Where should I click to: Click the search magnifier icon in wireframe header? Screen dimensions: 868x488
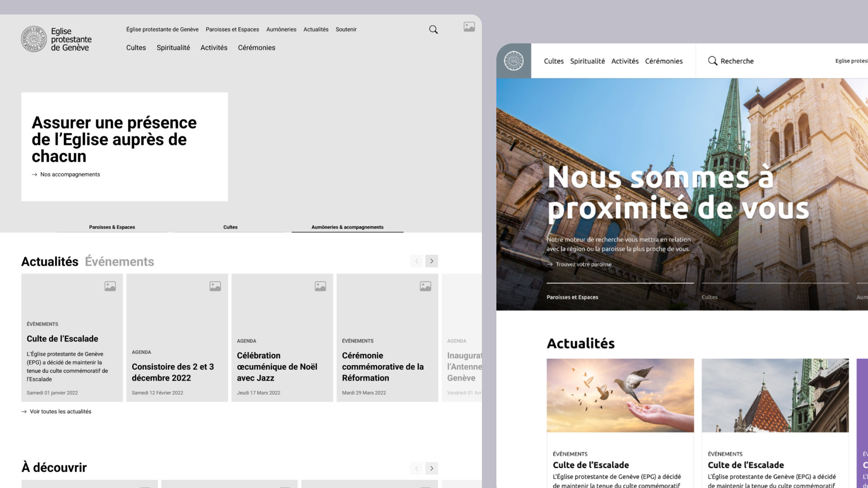(x=433, y=30)
